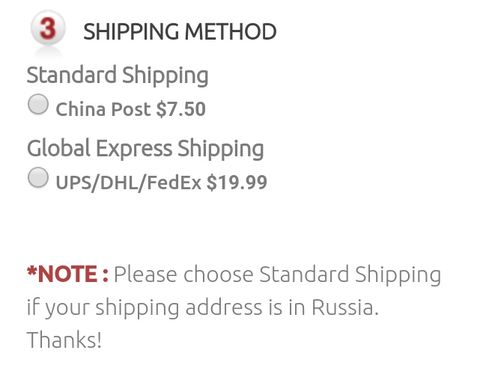Click the Thanks! text

[64, 340]
